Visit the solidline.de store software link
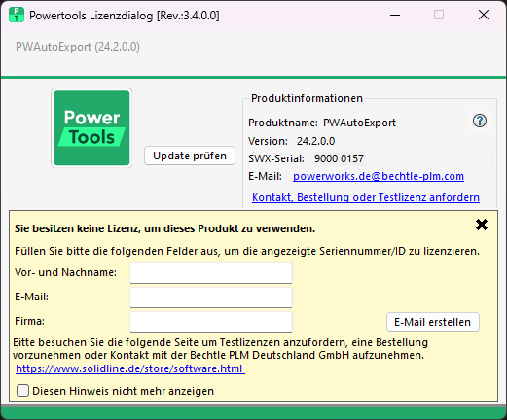Screen dimensions: 507x420 (x=130, y=368)
